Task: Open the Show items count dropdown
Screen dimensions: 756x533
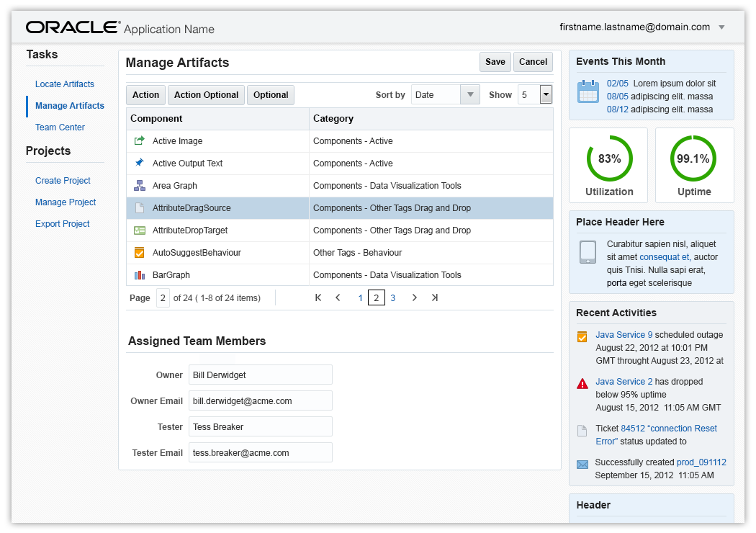Action: click(x=546, y=94)
